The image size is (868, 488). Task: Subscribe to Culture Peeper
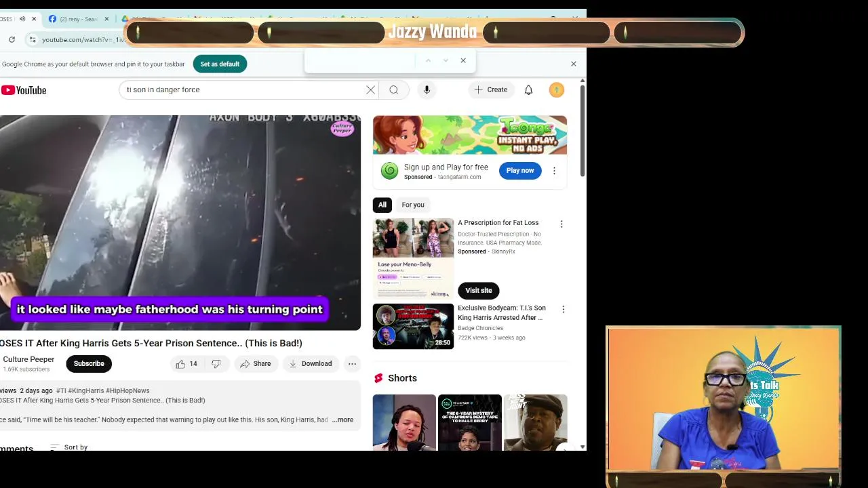[89, 364]
